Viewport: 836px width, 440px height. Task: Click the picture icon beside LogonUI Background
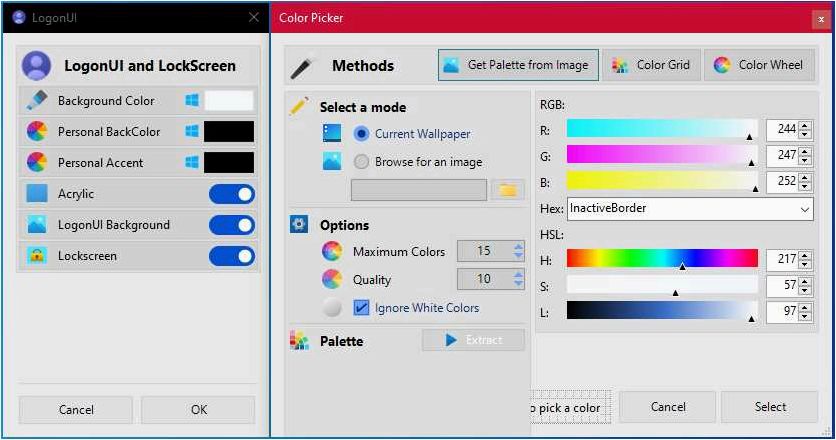point(36,225)
